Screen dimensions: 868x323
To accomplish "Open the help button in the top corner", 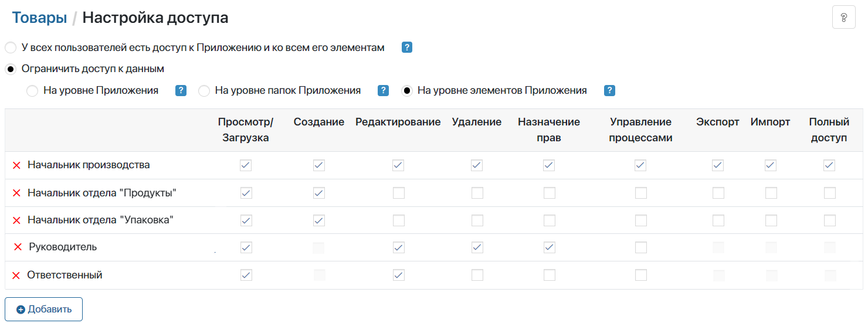I will [844, 17].
